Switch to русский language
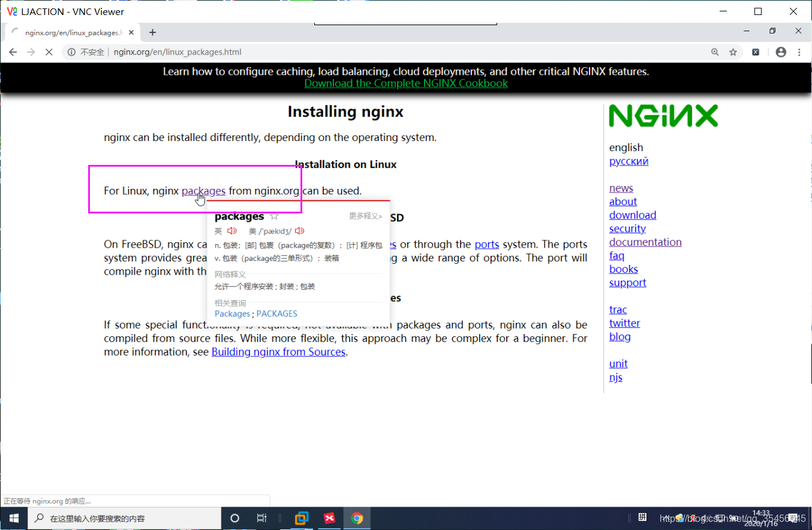Screen dimensions: 812x530 628,161
